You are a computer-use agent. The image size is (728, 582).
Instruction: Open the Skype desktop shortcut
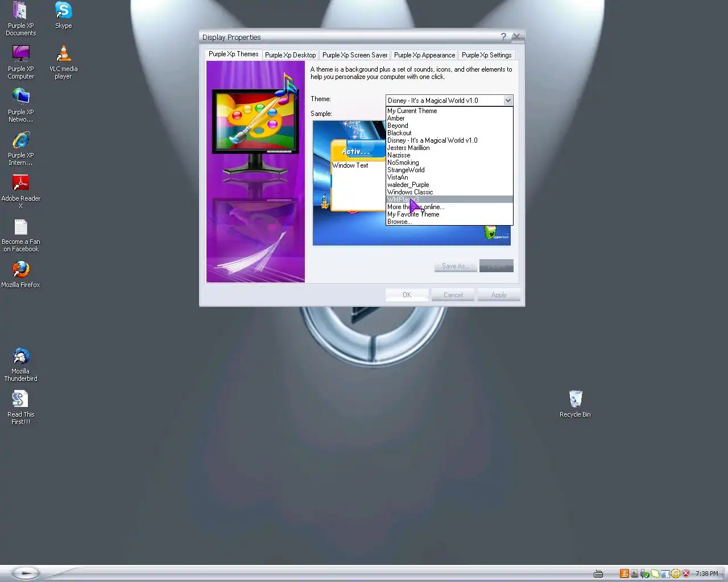pos(63,15)
